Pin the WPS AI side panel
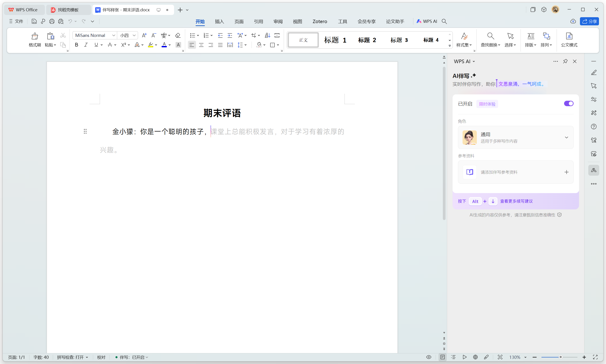 tap(565, 61)
